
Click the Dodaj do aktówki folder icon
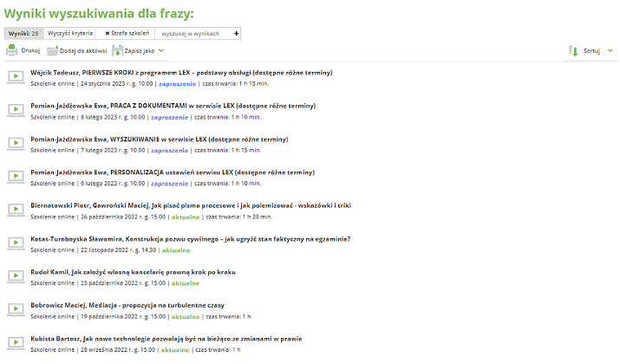point(53,51)
